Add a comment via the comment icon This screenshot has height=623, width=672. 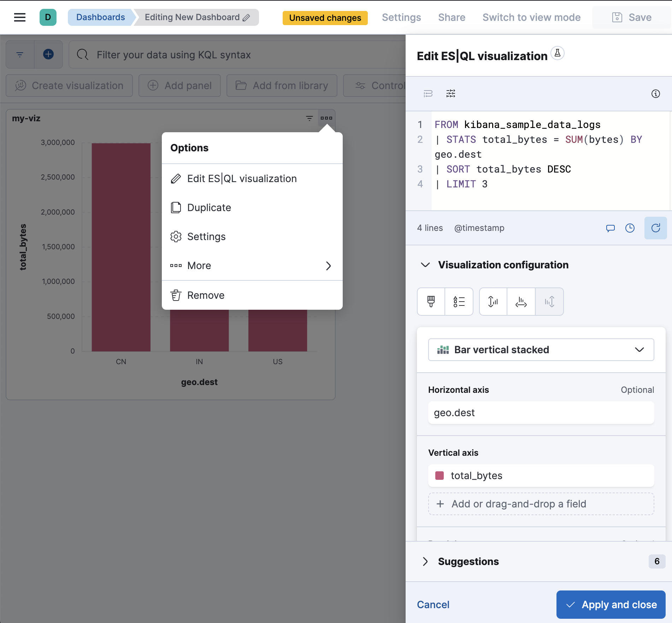click(611, 228)
